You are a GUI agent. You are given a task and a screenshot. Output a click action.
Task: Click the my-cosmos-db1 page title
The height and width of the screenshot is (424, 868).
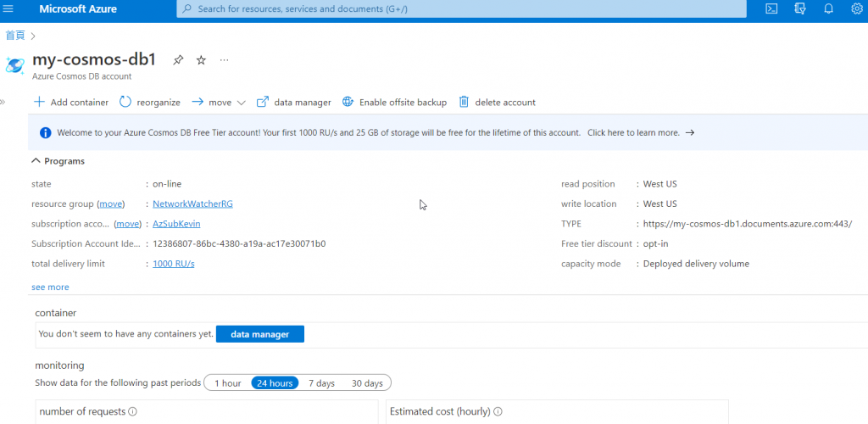(94, 59)
